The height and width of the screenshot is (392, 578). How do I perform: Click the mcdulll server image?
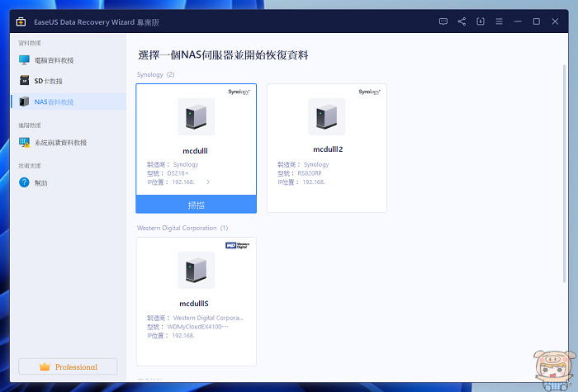[197, 117]
